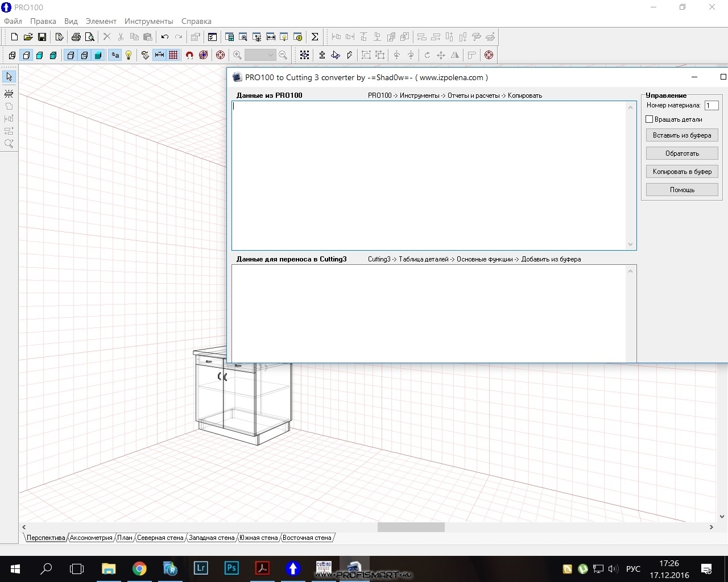The height and width of the screenshot is (582, 728).
Task: Click the cursor pointer icon in second toolbar
Action: (336, 55)
